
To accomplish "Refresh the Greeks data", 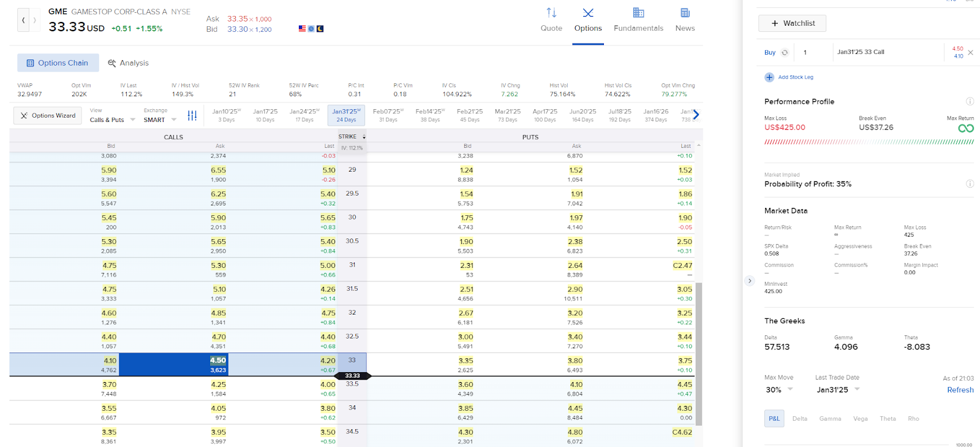I will click(x=960, y=390).
